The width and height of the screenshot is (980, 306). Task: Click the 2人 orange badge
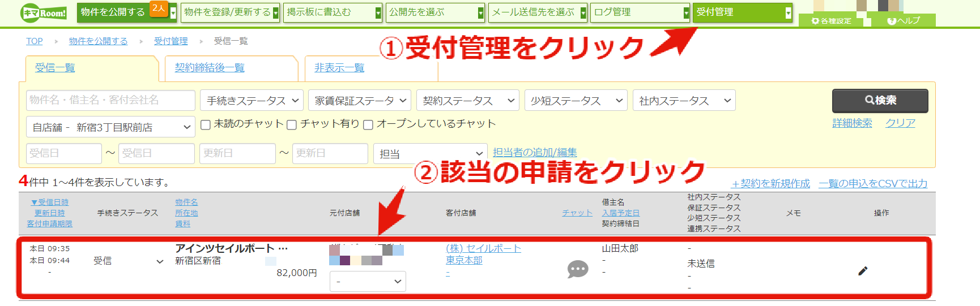pyautogui.click(x=159, y=8)
